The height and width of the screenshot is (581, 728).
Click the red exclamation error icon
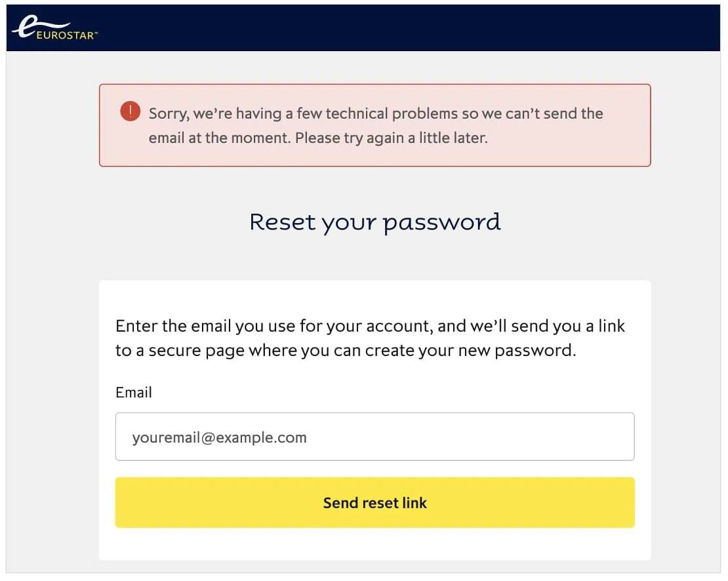[x=130, y=111]
